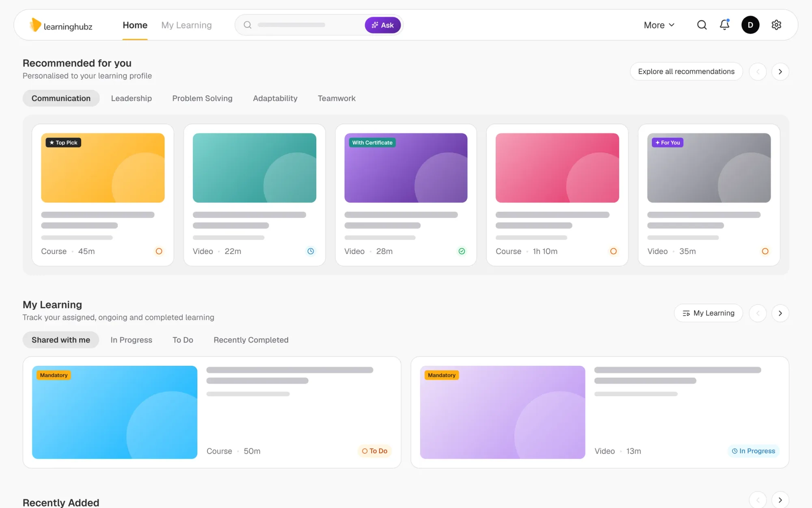Click With Certificate badge

click(372, 143)
